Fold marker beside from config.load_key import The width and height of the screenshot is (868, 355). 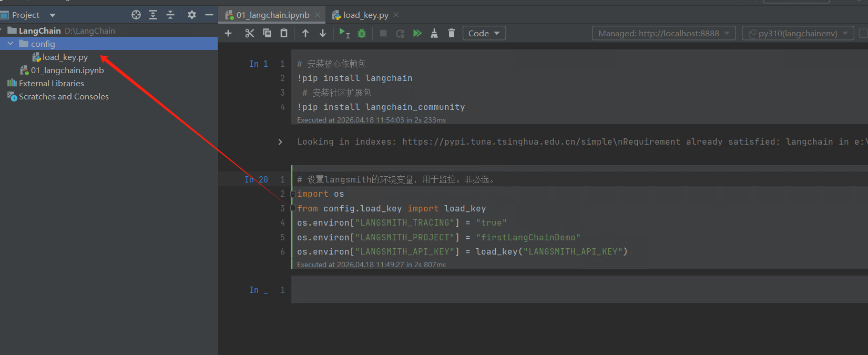coord(293,209)
